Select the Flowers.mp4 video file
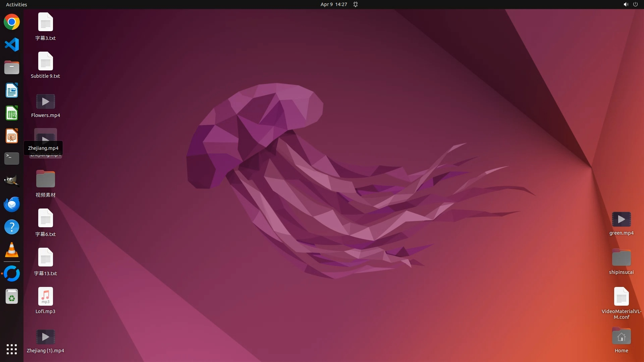 pyautogui.click(x=46, y=102)
